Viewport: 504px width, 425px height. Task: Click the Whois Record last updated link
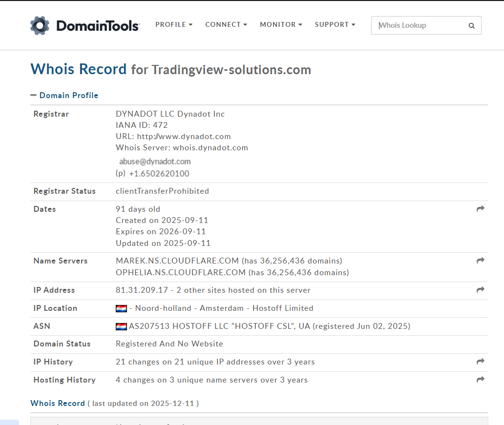[x=58, y=403]
